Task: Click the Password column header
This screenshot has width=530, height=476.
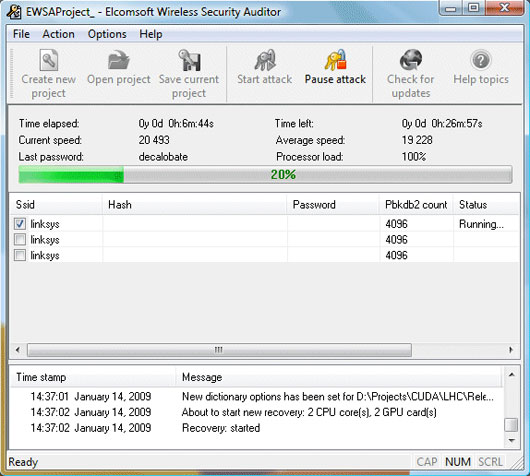Action: [x=333, y=205]
